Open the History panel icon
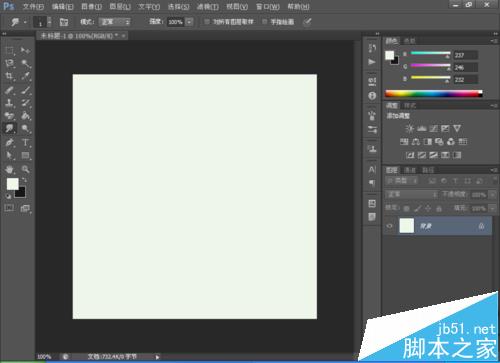 372,48
